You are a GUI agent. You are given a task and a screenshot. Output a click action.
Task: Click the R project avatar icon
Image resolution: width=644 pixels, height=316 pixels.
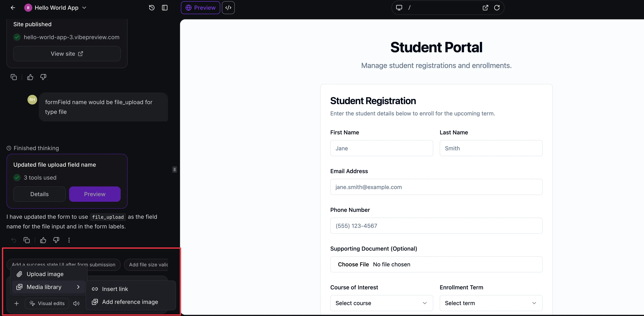(28, 8)
